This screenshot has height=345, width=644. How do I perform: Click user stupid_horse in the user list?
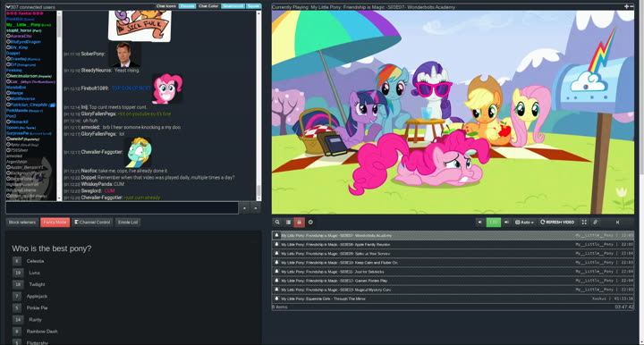(x=23, y=30)
